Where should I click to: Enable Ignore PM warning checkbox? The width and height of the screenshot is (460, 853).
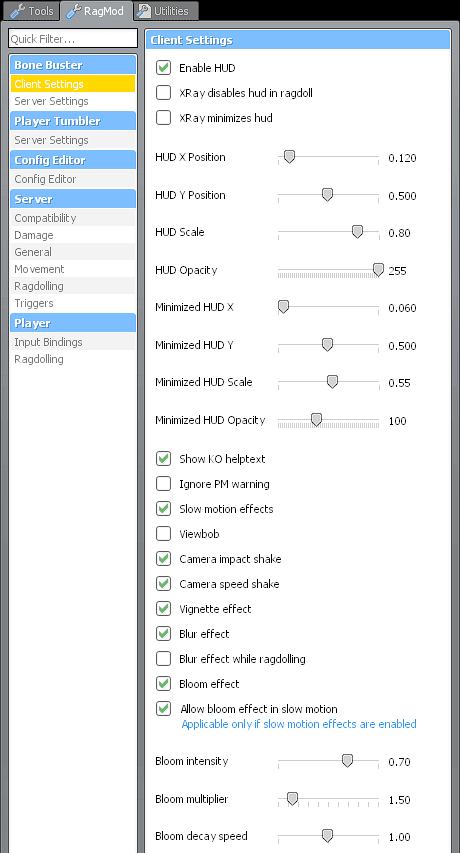tap(164, 484)
